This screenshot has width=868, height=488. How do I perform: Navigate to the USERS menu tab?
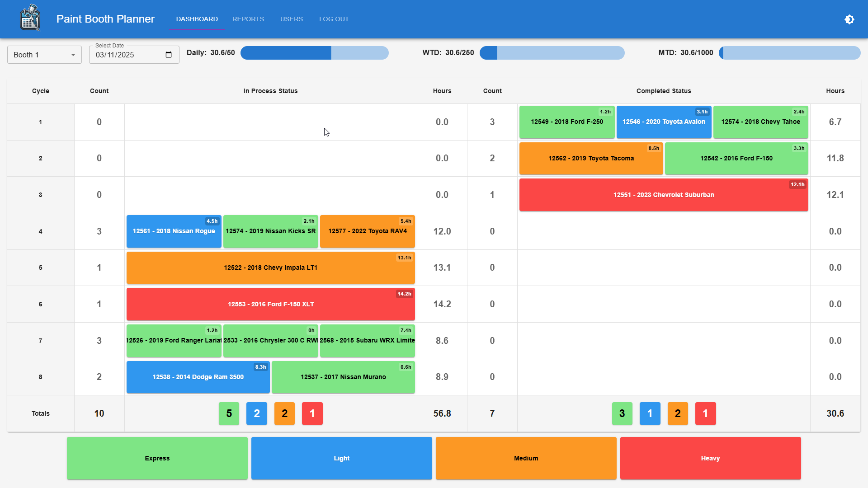(291, 19)
